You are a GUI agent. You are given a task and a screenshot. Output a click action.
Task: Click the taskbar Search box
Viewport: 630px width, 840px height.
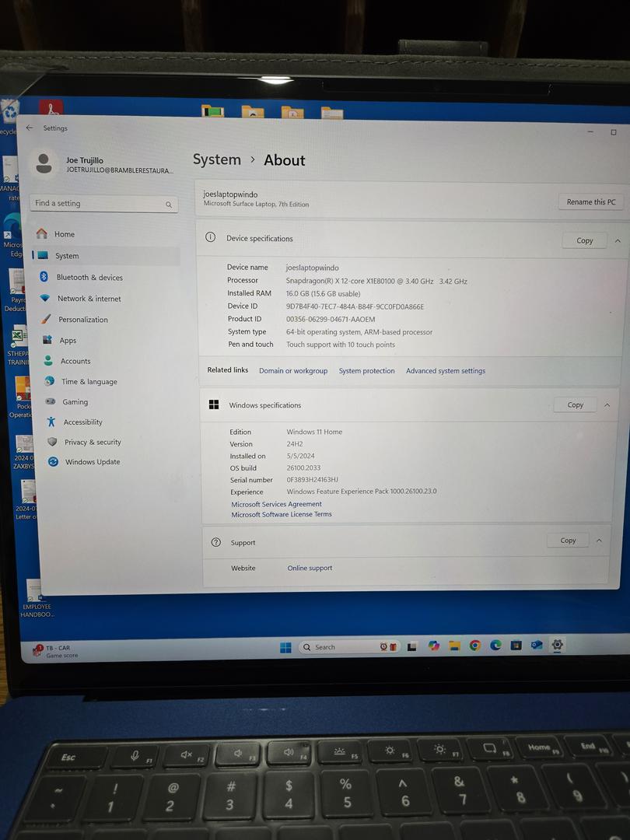[x=348, y=647]
